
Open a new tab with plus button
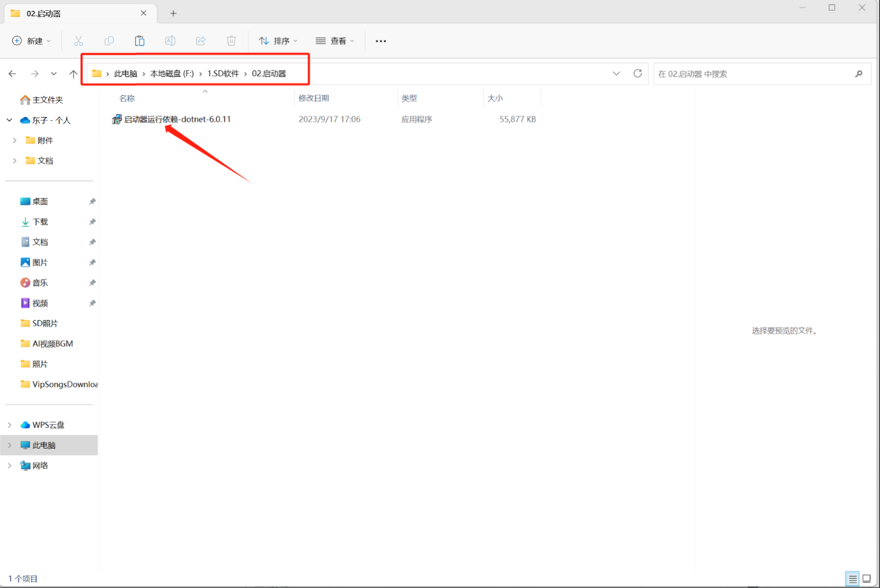point(174,13)
